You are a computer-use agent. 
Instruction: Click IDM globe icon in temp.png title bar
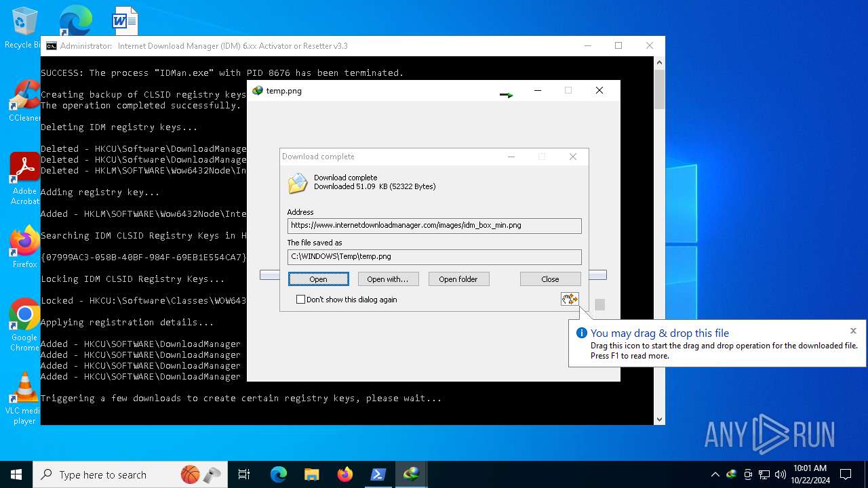258,90
